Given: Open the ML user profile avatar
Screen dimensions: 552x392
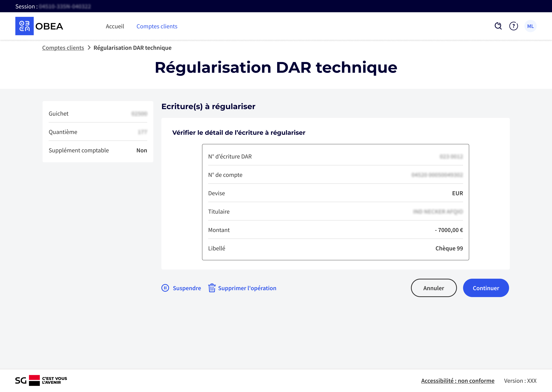Looking at the screenshot, I should 530,26.
